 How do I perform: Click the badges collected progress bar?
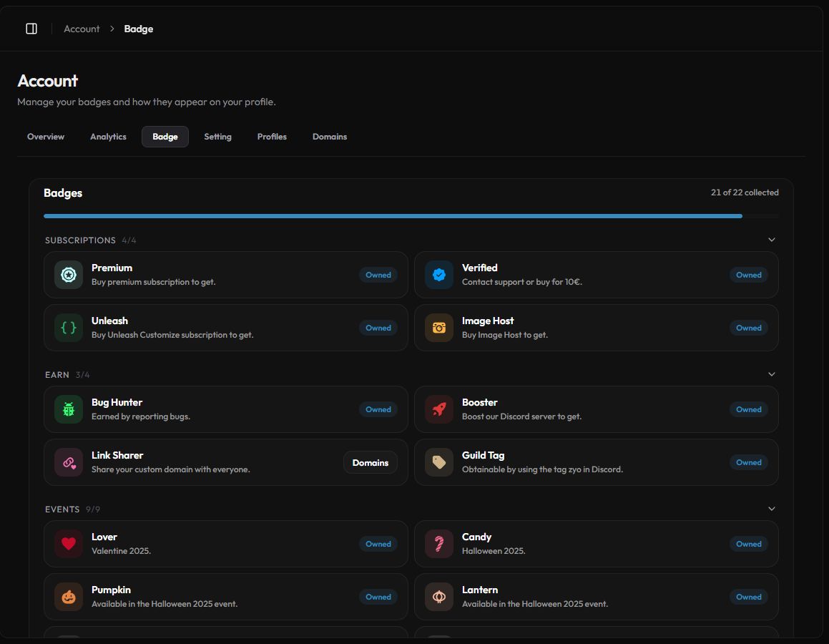(x=411, y=215)
